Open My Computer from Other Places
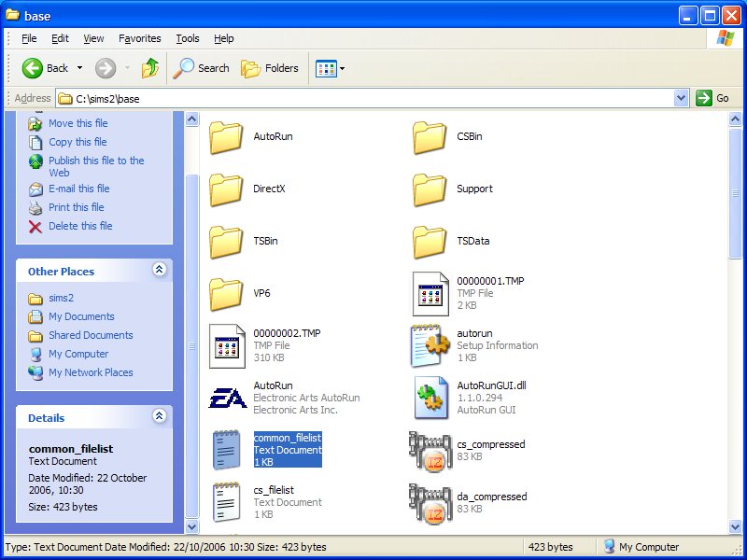The image size is (747, 560). (78, 354)
